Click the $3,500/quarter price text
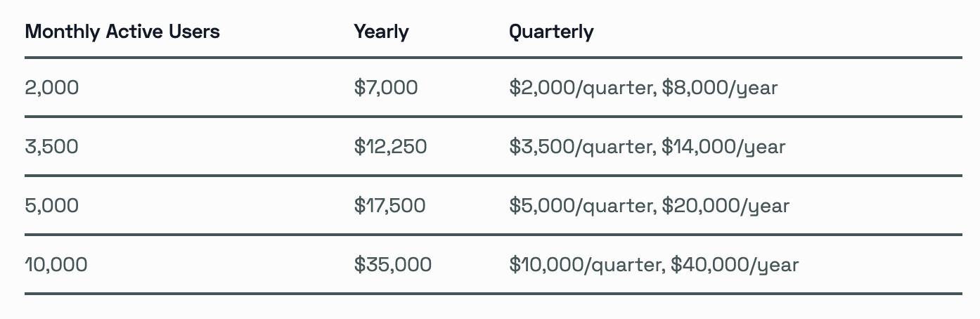Viewport: 980px width, 319px height. point(583,148)
